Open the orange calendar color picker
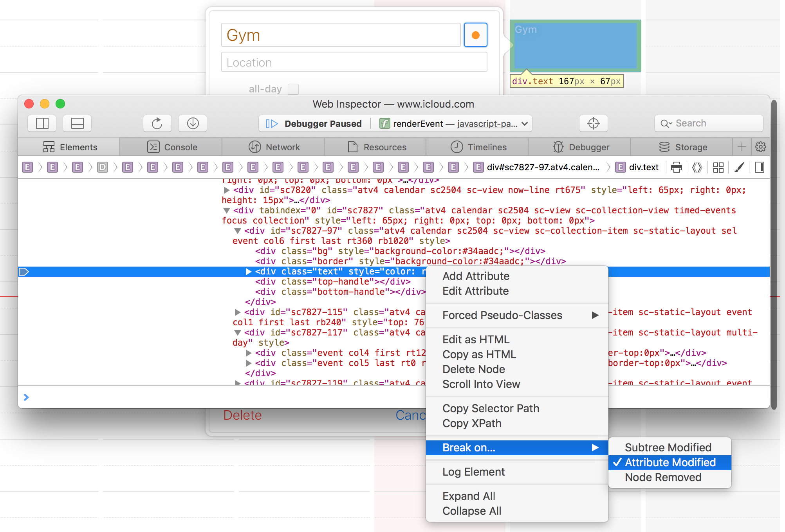The image size is (785, 532). (475, 35)
